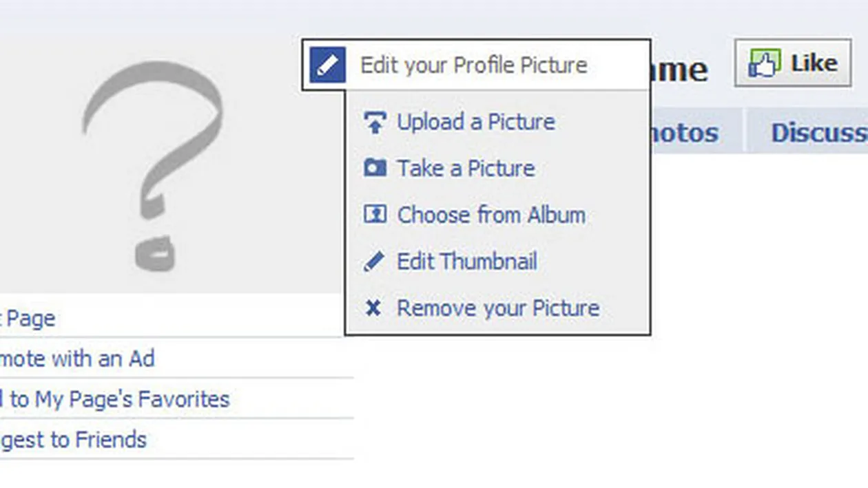Open the Edit Thumbnail menu option
The width and height of the screenshot is (868, 488).
[467, 262]
